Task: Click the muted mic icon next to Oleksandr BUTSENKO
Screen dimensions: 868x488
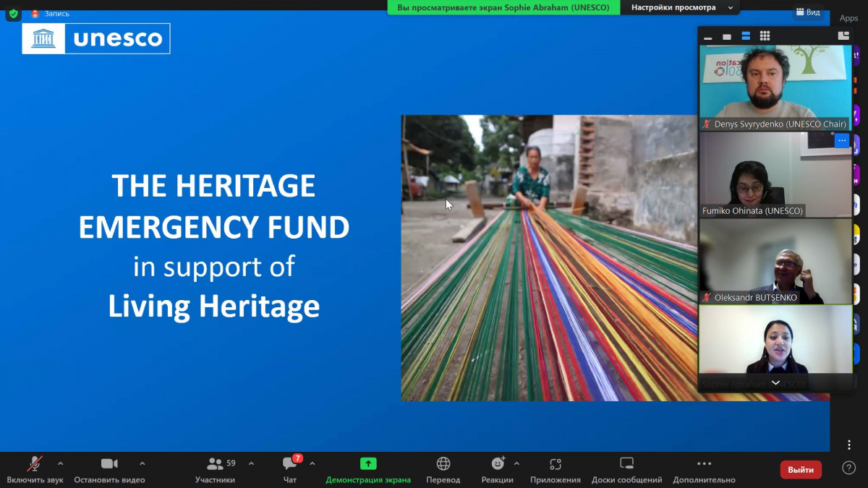Action: (x=707, y=298)
